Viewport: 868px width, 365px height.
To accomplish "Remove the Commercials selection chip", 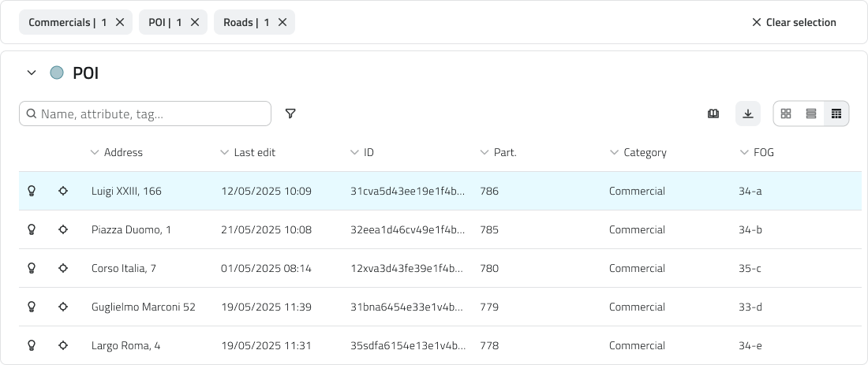I will 120,22.
